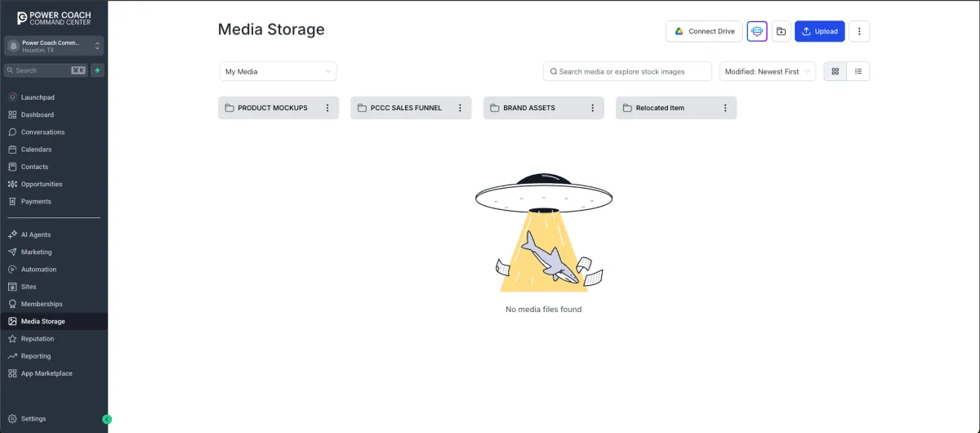The image size is (980, 433).
Task: Click the green lightning quick-action icon
Action: click(x=97, y=70)
